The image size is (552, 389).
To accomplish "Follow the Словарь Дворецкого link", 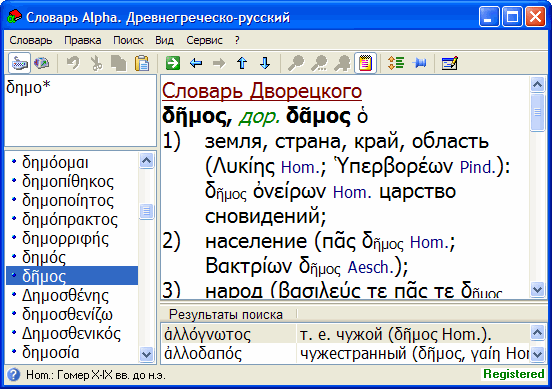I will (x=262, y=91).
